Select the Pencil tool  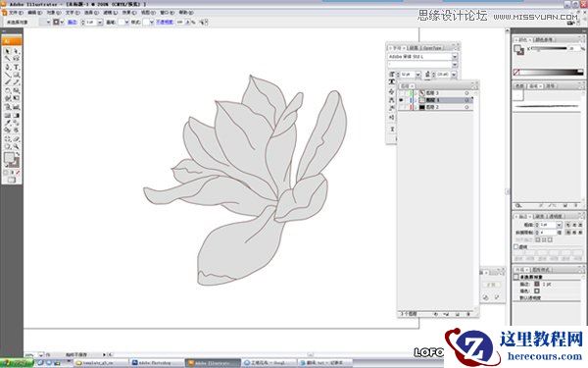click(x=17, y=82)
